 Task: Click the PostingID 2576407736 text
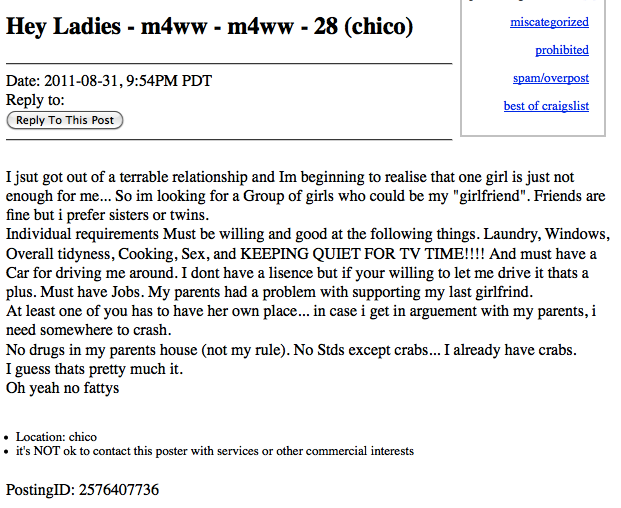coord(82,490)
